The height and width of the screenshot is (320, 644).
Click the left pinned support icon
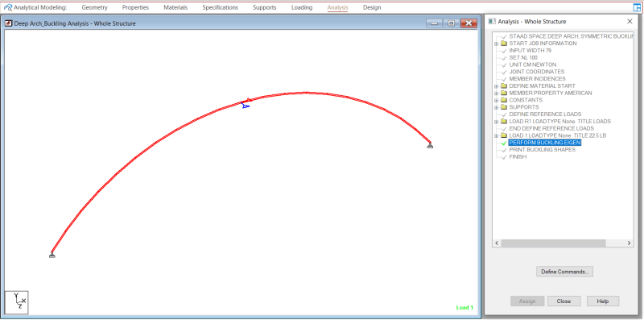pyautogui.click(x=52, y=255)
